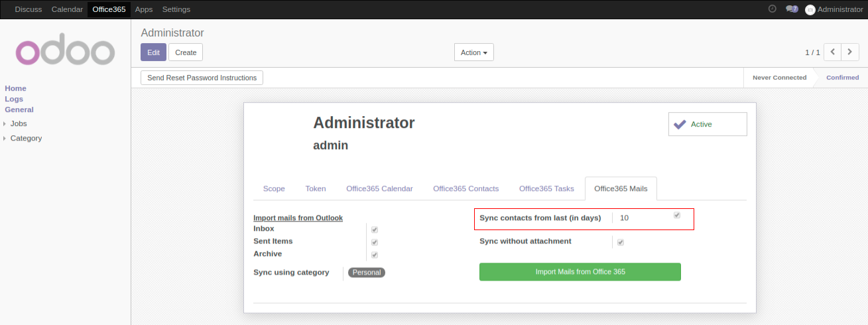868x325 pixels.
Task: Toggle the Sync without attachment checkbox
Action: (621, 242)
